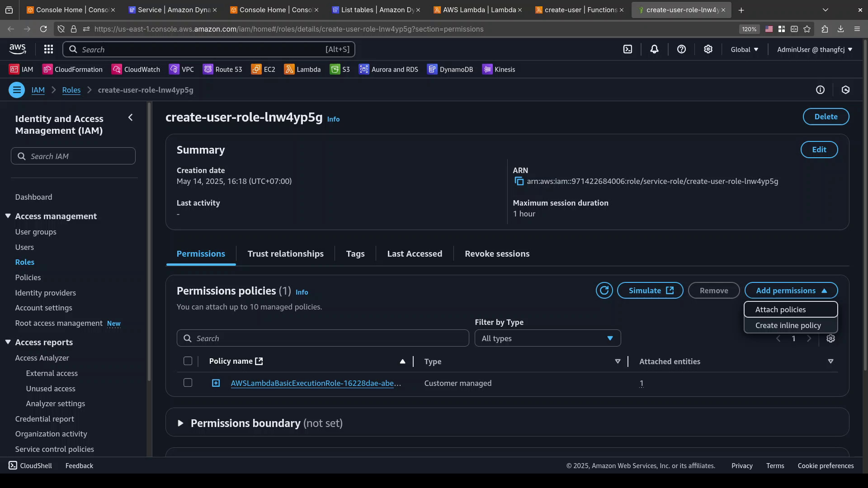Screen dimensions: 868x488
Task: Collapse the Access management nav group
Action: coord(8,216)
